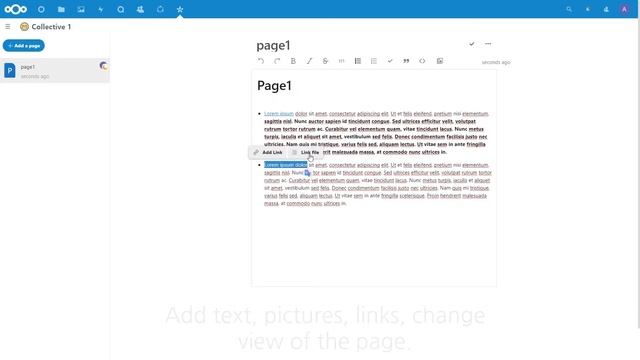This screenshot has width=640, height=360.
Task: Toggle the blockquote icon
Action: 406,61
